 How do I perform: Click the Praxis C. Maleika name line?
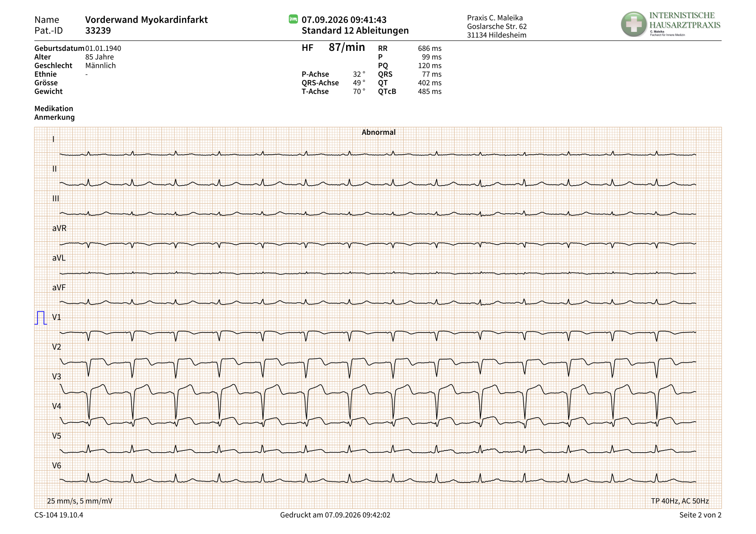(495, 18)
